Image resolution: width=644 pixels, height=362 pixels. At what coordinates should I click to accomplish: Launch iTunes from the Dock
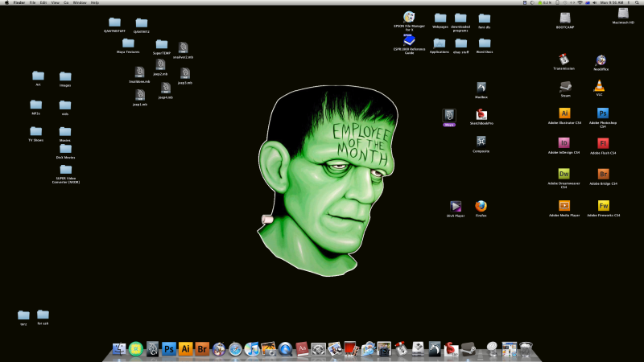(252, 349)
